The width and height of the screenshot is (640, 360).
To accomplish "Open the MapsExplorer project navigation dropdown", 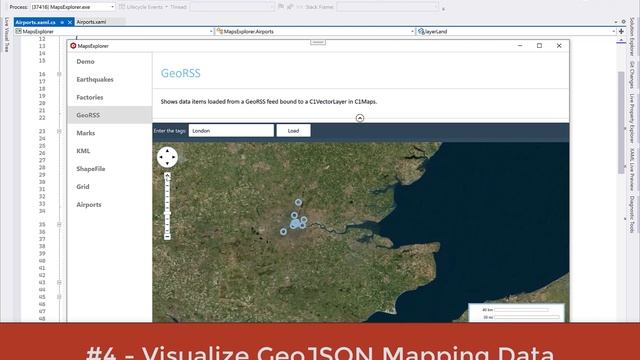I will coord(114,31).
